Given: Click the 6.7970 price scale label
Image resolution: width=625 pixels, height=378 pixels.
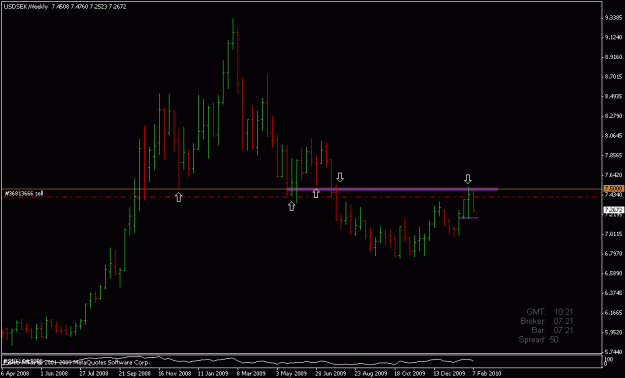Looking at the screenshot, I should pyautogui.click(x=613, y=254).
